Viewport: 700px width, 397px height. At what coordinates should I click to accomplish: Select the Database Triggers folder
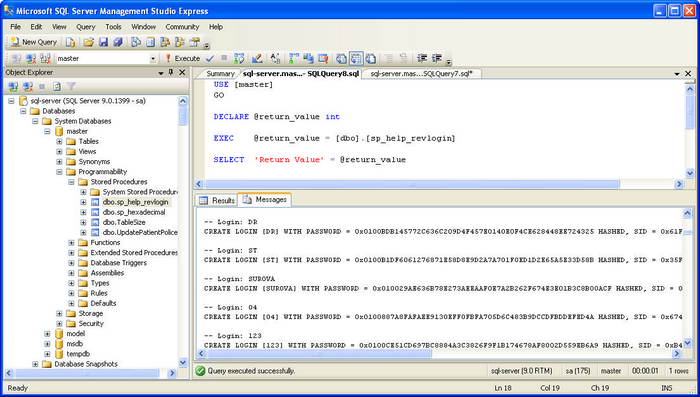119,263
